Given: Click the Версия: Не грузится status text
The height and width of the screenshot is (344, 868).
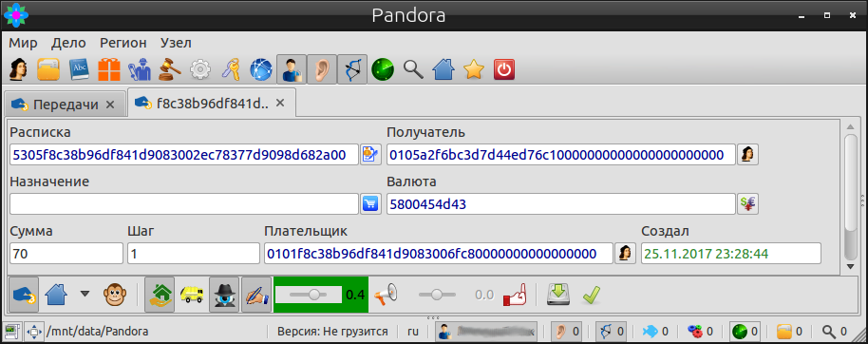Looking at the screenshot, I should coord(332,332).
